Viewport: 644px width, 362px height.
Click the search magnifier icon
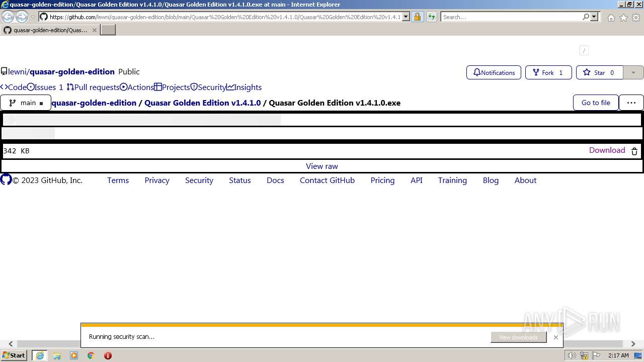click(586, 17)
